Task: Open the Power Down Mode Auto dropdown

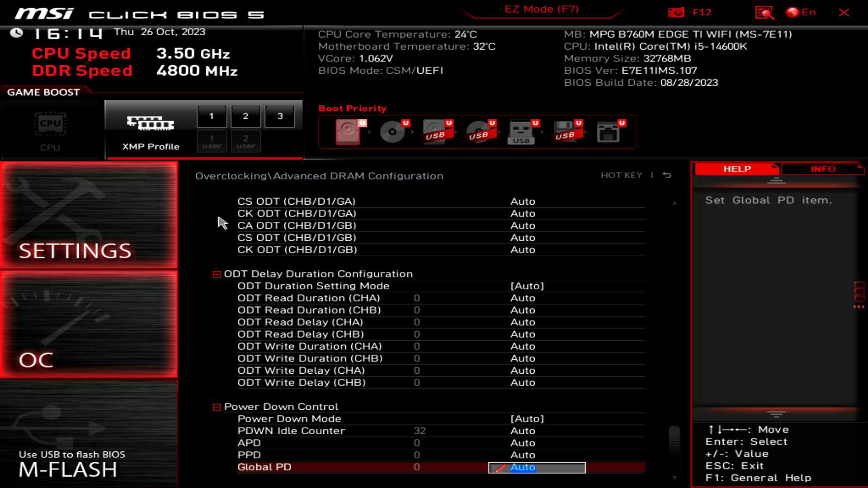Action: click(x=527, y=419)
